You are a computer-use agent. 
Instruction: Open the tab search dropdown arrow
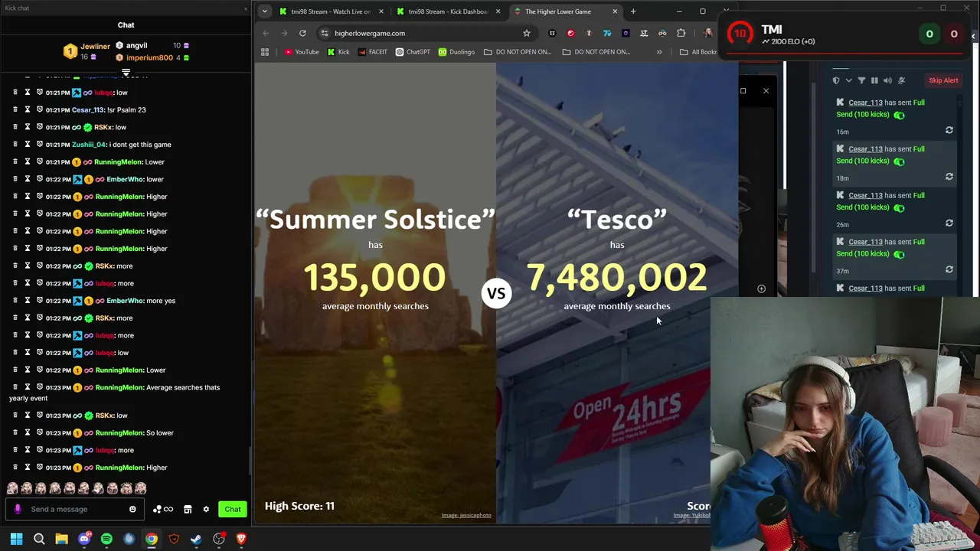tap(264, 11)
